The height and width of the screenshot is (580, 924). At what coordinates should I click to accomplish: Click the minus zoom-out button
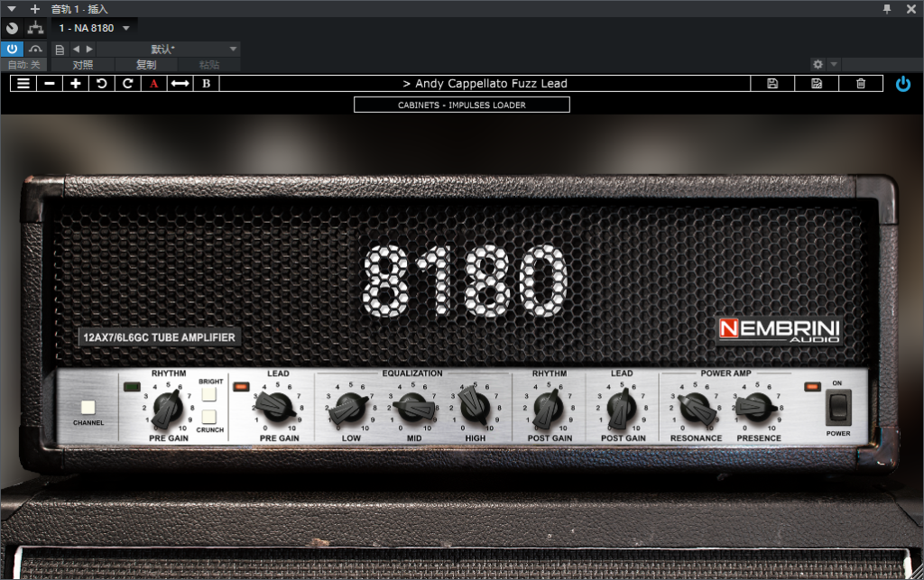tap(50, 84)
